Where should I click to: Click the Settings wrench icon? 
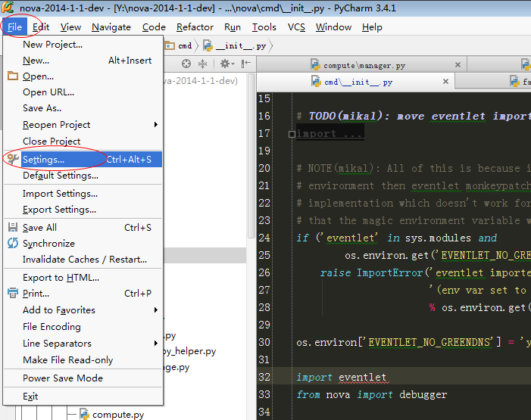[x=13, y=159]
